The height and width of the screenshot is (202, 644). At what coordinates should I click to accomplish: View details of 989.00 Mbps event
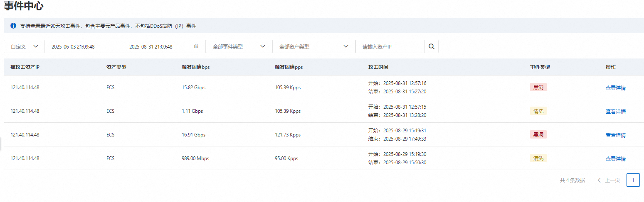[x=616, y=159]
